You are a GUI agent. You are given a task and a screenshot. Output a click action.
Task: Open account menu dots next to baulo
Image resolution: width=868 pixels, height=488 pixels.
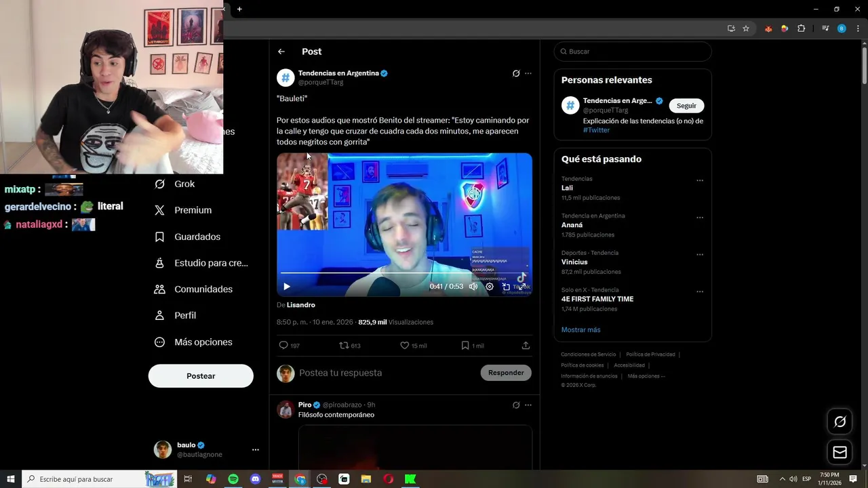256,449
